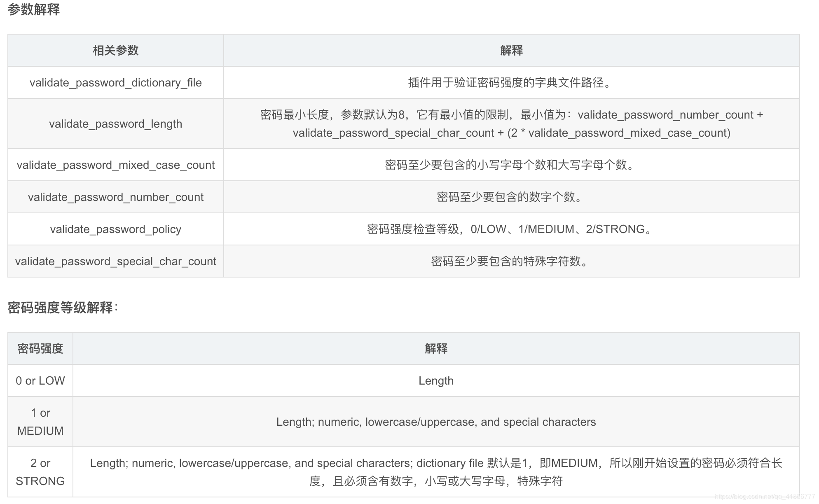Click the MEDIUM row description text
819x504 pixels.
[x=436, y=422]
